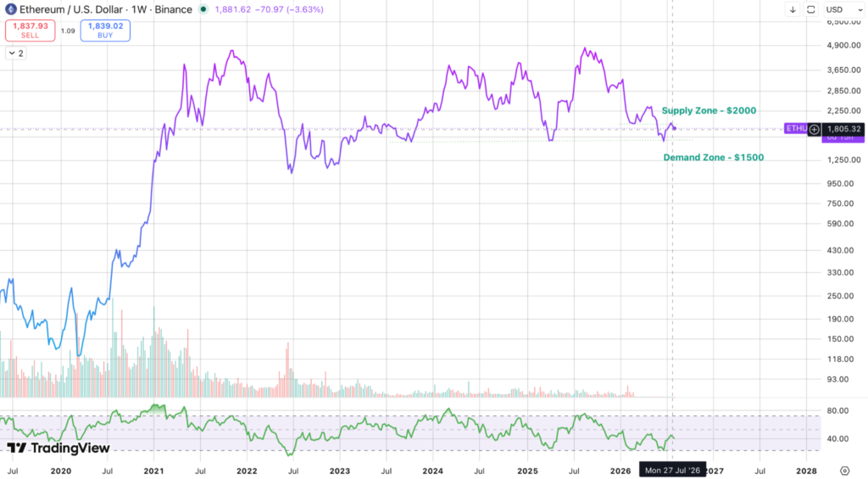The image size is (868, 479).
Task: Click the SELL 1,837.93 button
Action: [31, 31]
